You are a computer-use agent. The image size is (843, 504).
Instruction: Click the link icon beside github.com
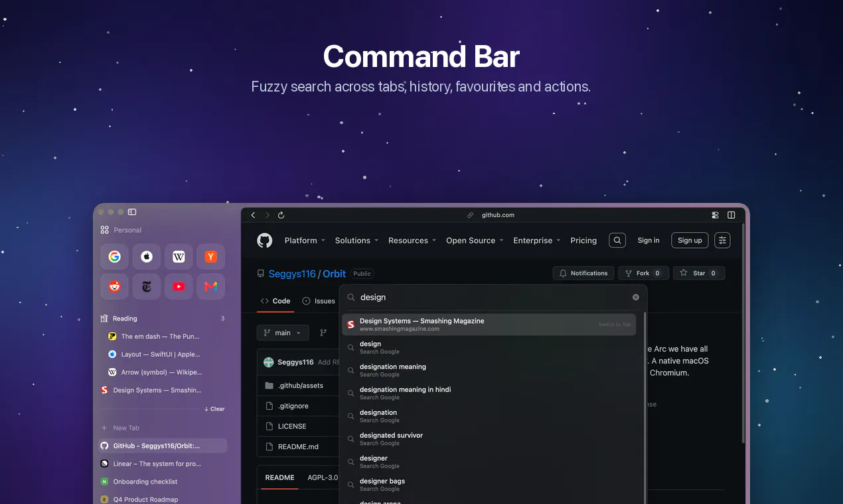(x=471, y=215)
